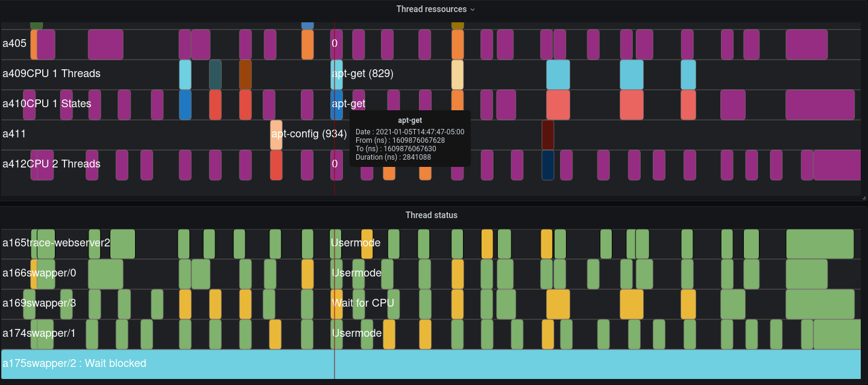
Task: Select the apt-config (934) bar
Action: (276, 134)
